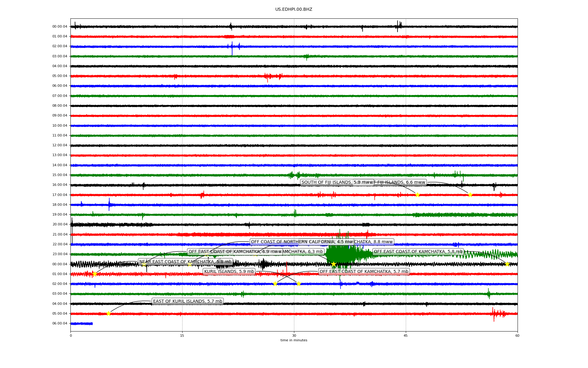Click the 'NEAR EAST COAST OF KAMCHATKA, 5.8 mb' annotation label

pos(186,262)
